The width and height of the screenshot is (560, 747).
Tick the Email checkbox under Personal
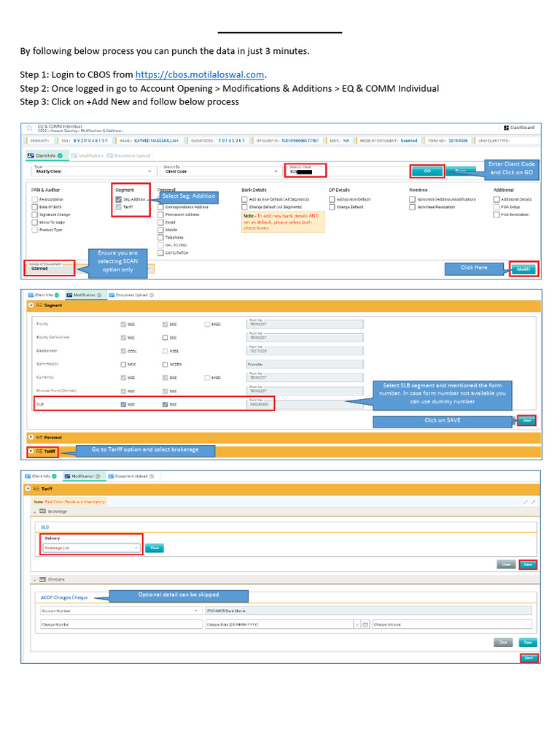click(161, 222)
